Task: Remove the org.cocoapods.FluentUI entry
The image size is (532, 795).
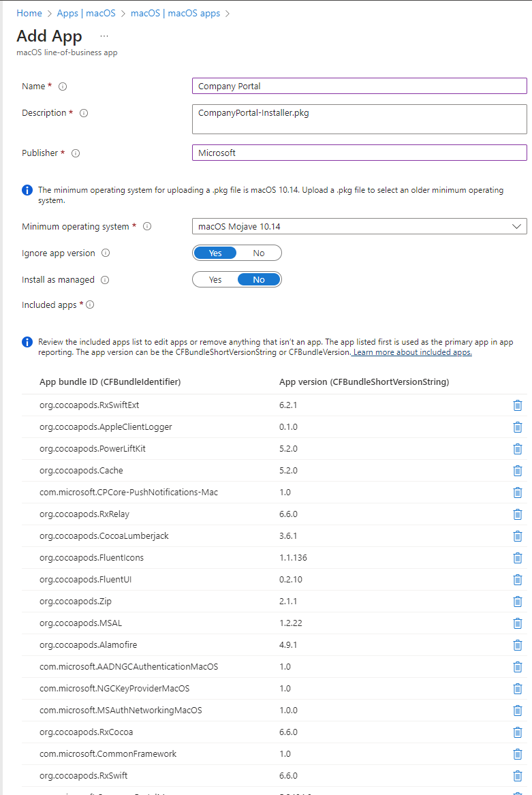Action: click(x=517, y=580)
